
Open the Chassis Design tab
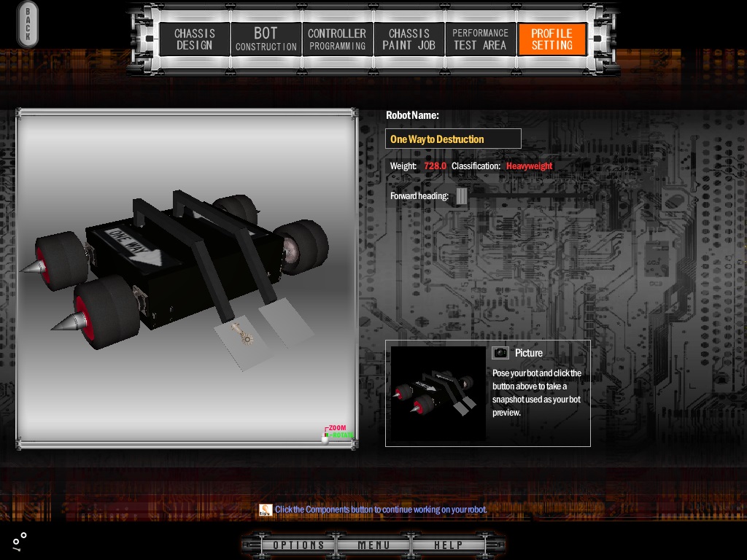[195, 39]
